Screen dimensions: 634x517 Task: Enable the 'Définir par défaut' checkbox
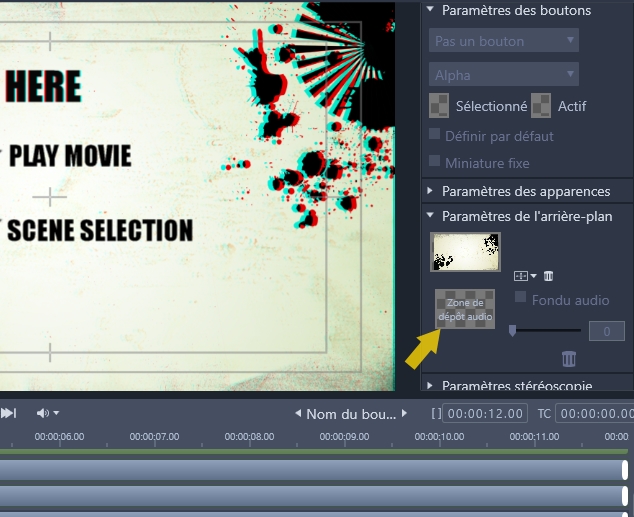click(434, 134)
